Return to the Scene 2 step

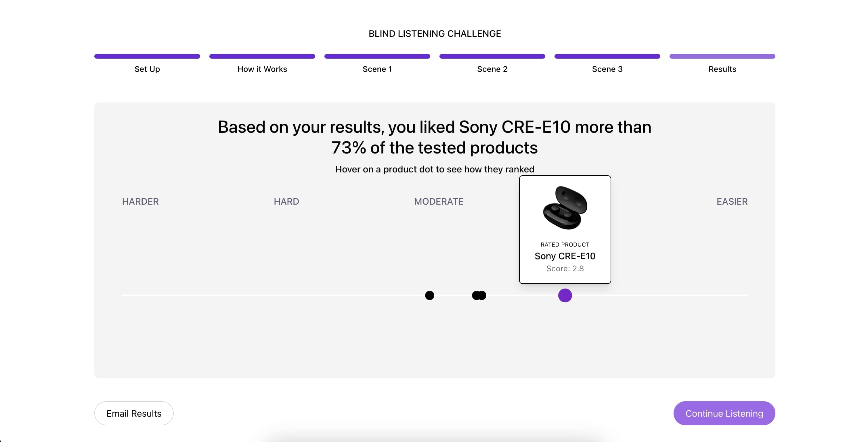pos(492,69)
